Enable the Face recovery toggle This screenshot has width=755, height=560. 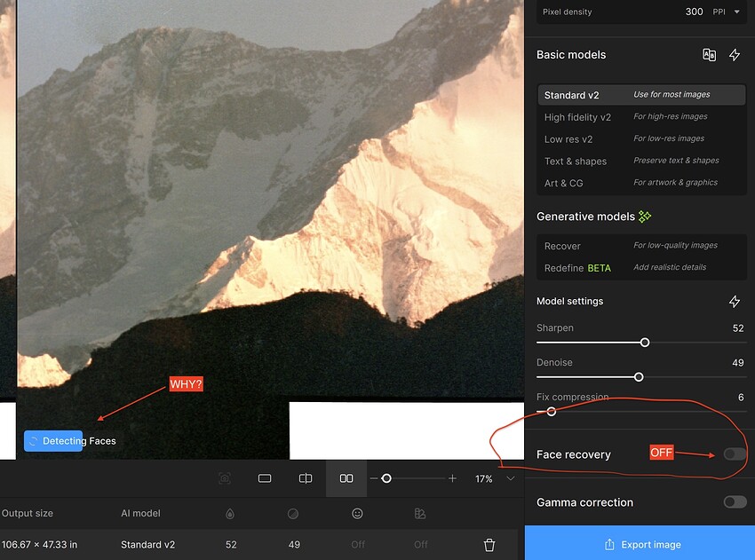coord(735,454)
